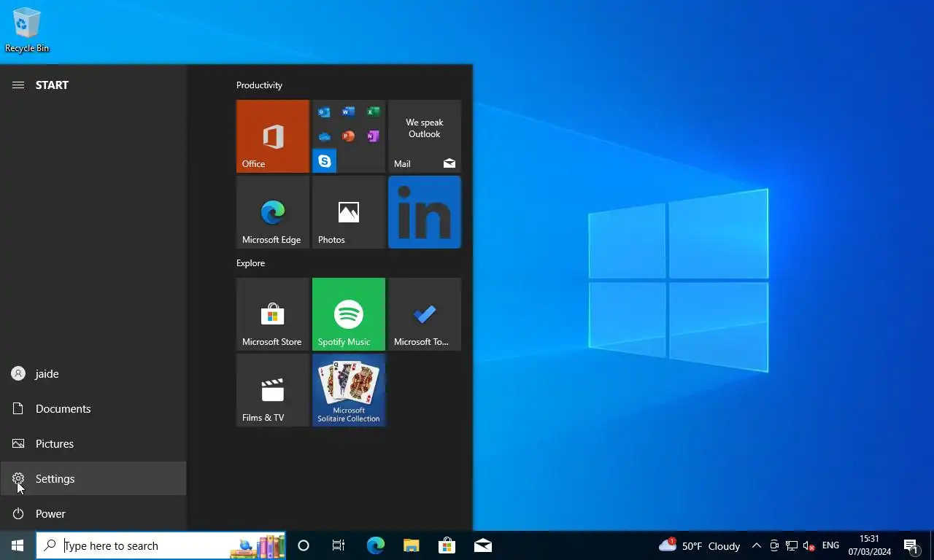Click the Productivity group header
This screenshot has height=560, width=934.
pyautogui.click(x=259, y=85)
